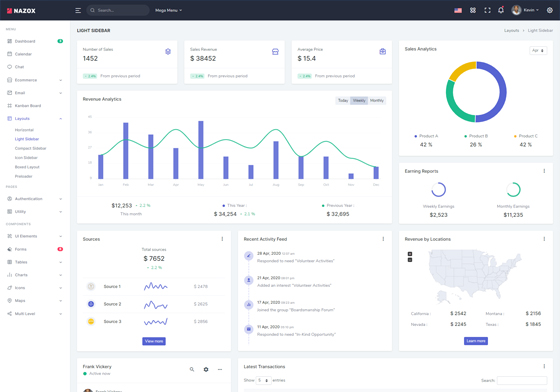Click the Number of Sales card icon

(x=168, y=52)
